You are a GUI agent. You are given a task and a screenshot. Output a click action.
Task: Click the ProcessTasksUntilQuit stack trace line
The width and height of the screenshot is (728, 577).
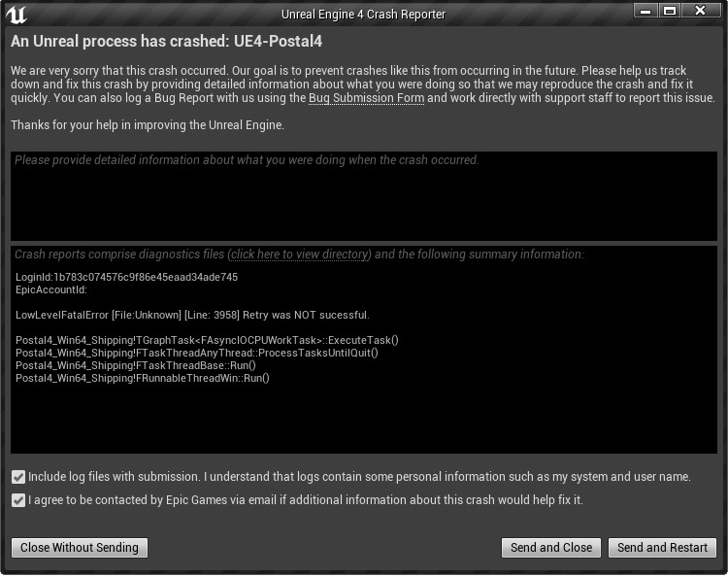click(196, 353)
